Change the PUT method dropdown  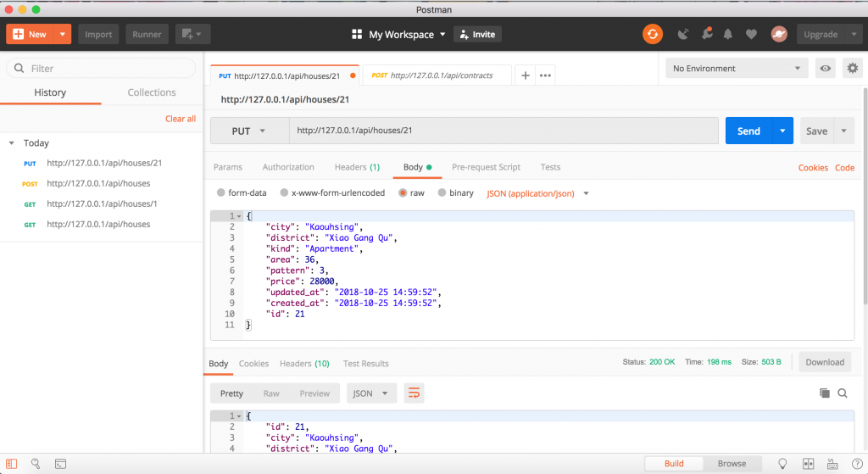250,131
